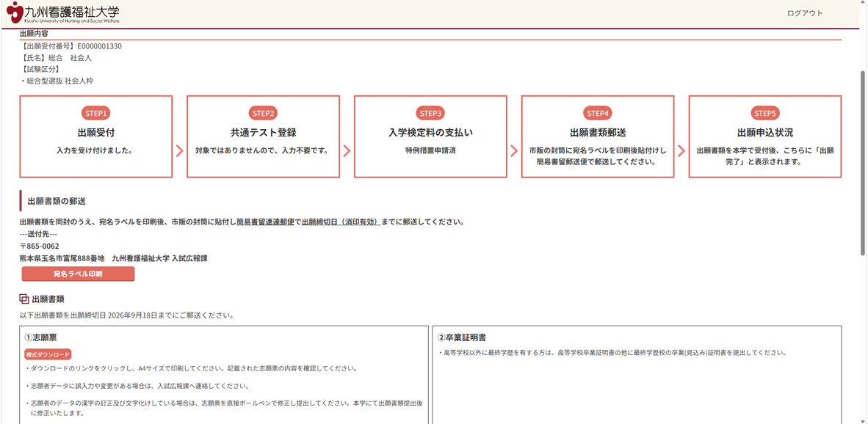Select the 共通テスト登録 step title

coord(264,133)
